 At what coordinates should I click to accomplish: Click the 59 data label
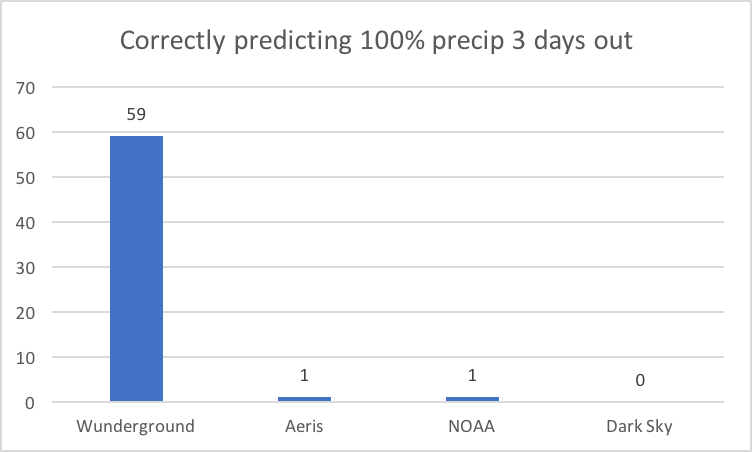click(136, 114)
